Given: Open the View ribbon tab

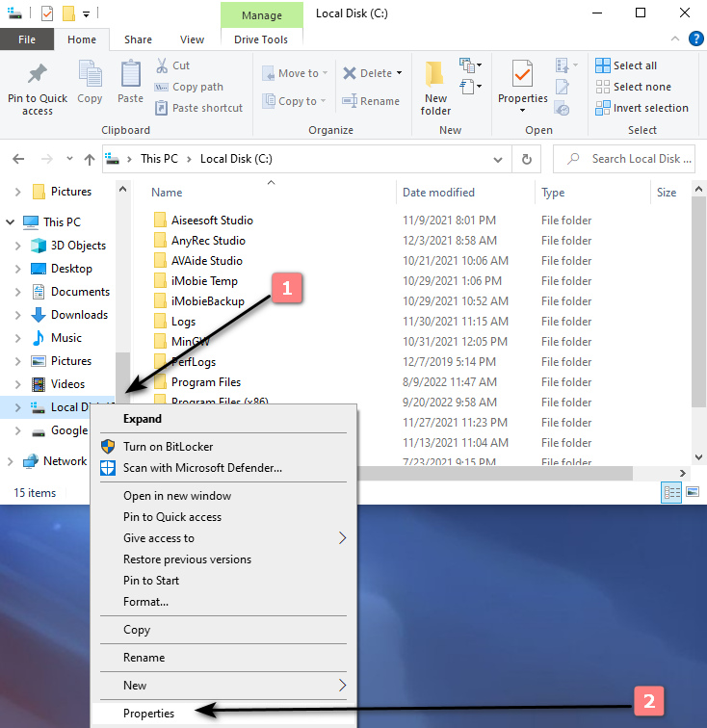Looking at the screenshot, I should point(192,39).
